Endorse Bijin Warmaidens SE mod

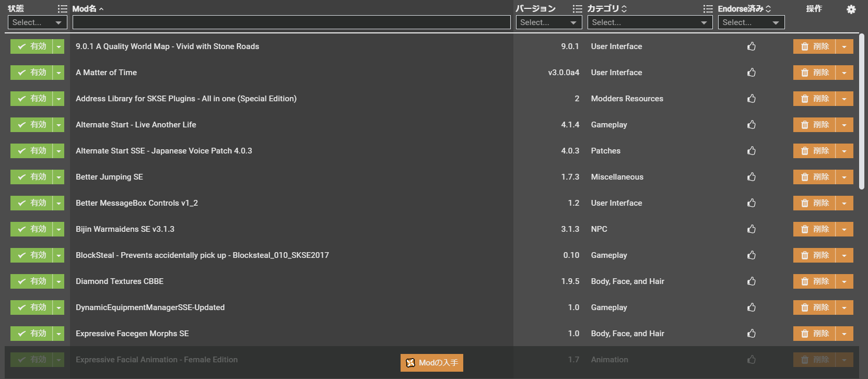click(x=752, y=229)
